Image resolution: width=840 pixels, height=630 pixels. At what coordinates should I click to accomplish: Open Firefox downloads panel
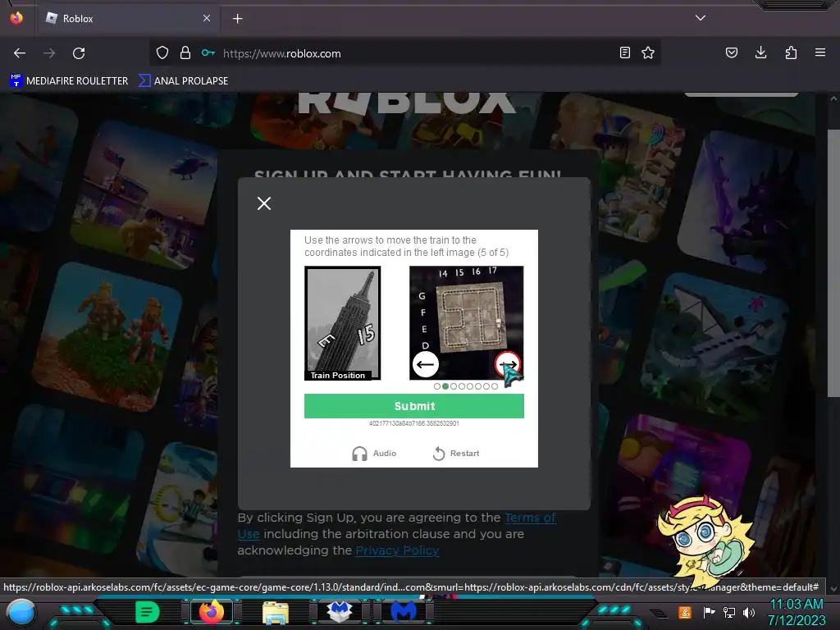760,52
